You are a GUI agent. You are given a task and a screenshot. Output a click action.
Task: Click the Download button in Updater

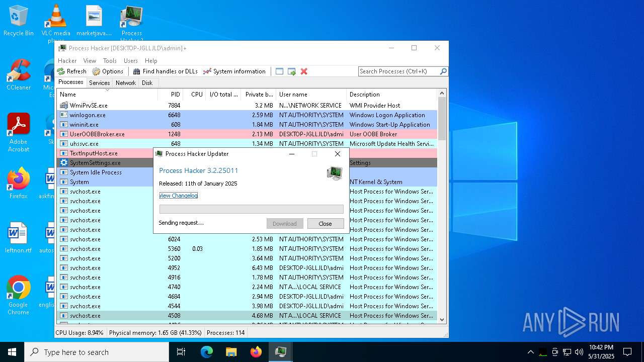pos(285,224)
